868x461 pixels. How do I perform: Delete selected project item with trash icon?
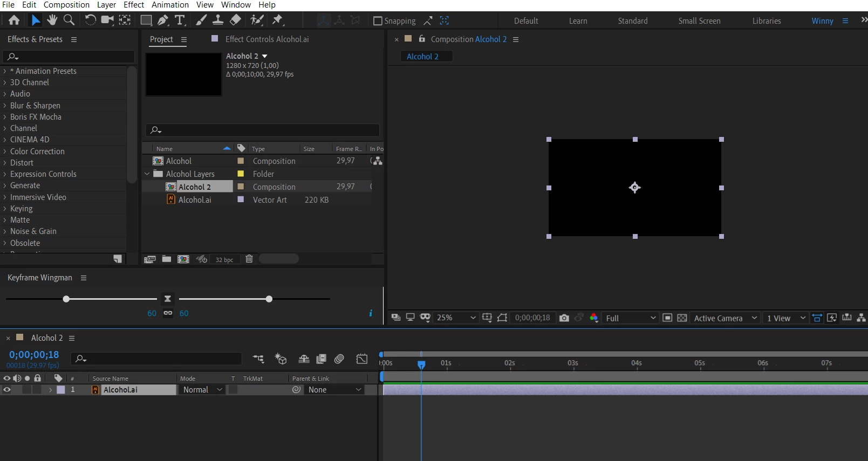pos(249,259)
